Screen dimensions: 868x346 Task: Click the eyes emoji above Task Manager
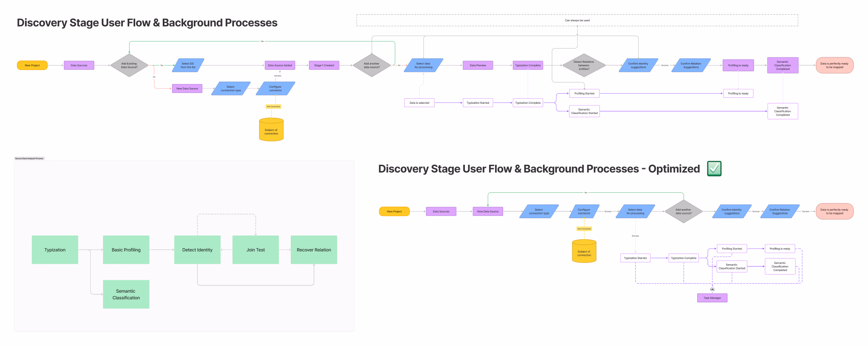[x=712, y=290]
